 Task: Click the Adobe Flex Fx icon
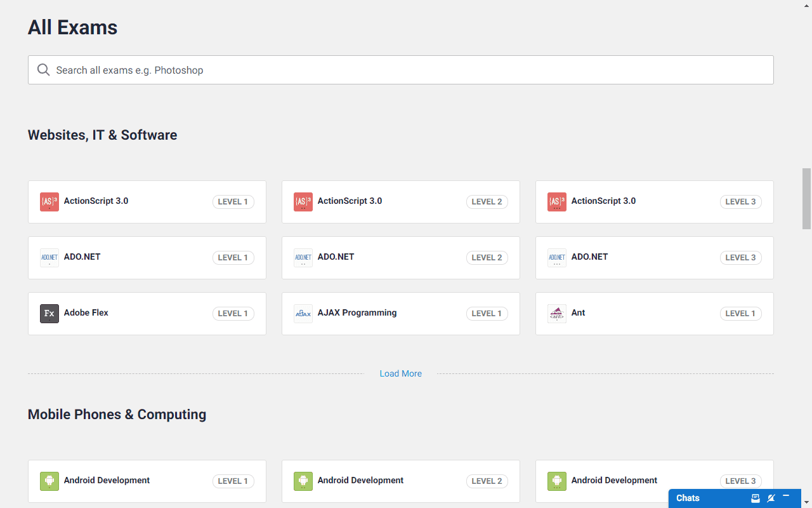click(49, 314)
